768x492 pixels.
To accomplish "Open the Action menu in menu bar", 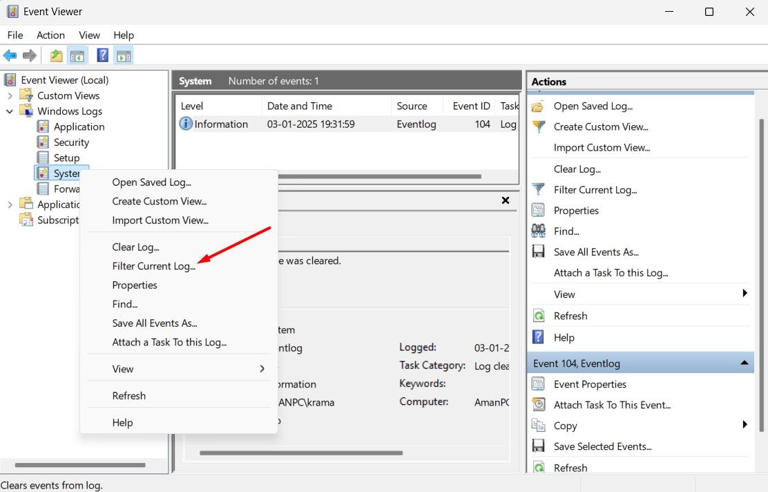I will [50, 35].
